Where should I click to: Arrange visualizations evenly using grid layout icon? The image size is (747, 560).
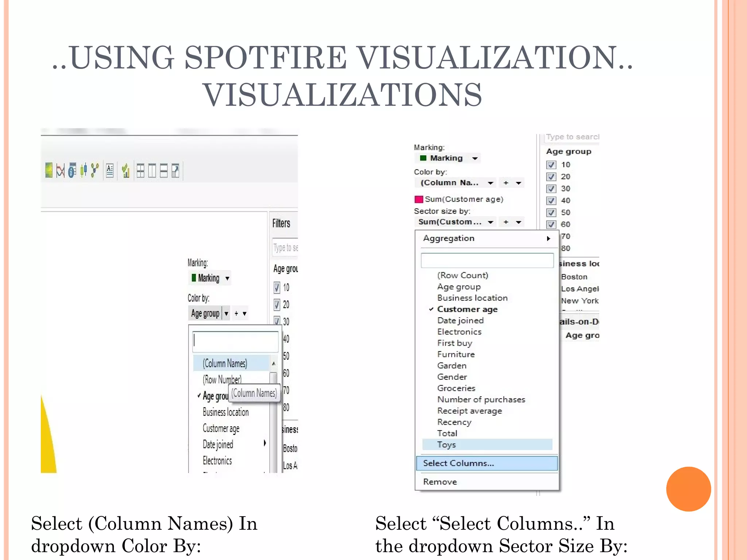(140, 170)
